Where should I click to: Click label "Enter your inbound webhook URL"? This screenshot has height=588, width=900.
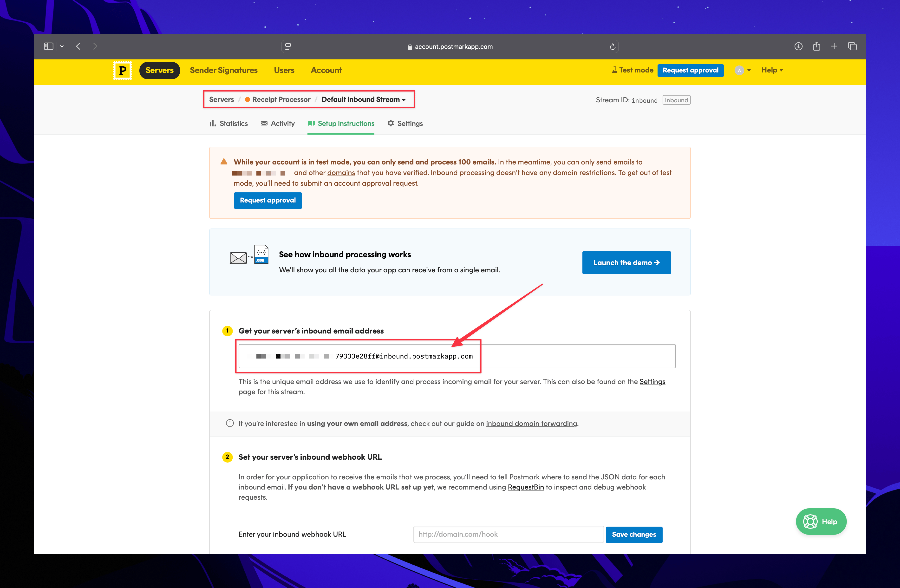(x=292, y=534)
